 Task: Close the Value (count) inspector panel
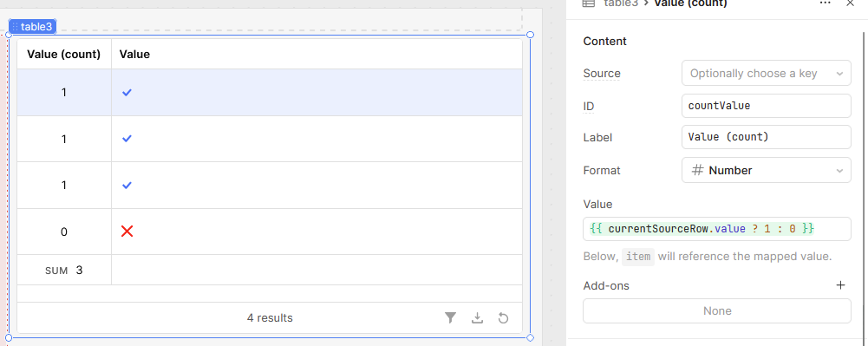click(x=851, y=3)
